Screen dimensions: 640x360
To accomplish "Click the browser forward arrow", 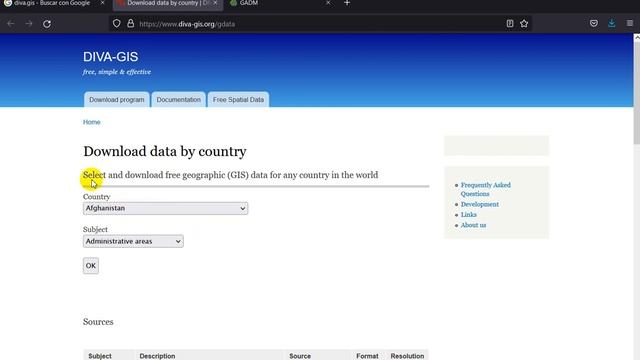I will (29, 24).
